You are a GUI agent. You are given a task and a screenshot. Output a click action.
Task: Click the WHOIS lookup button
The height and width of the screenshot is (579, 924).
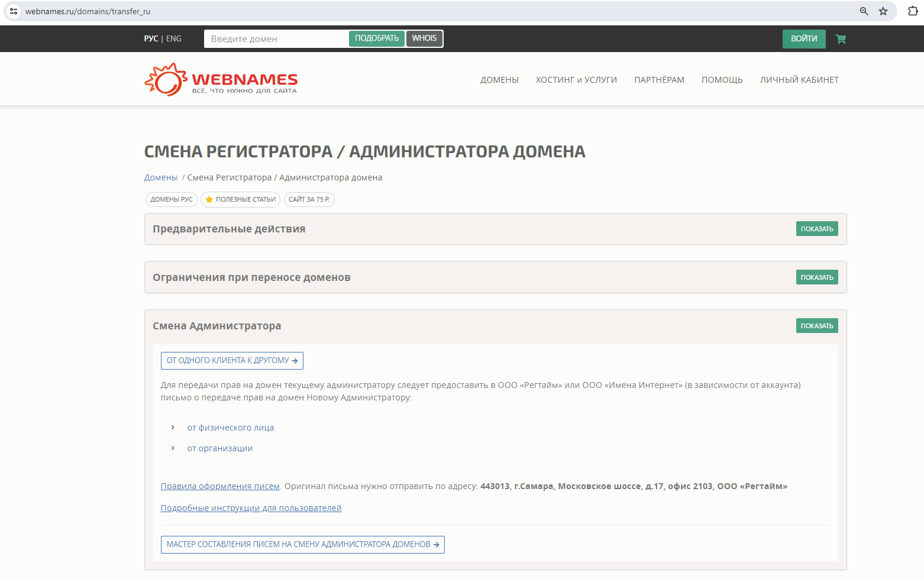point(424,38)
